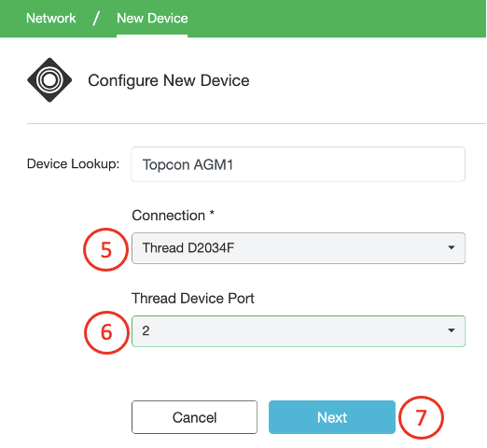Click the Connection * label
487x448 pixels.
173,216
